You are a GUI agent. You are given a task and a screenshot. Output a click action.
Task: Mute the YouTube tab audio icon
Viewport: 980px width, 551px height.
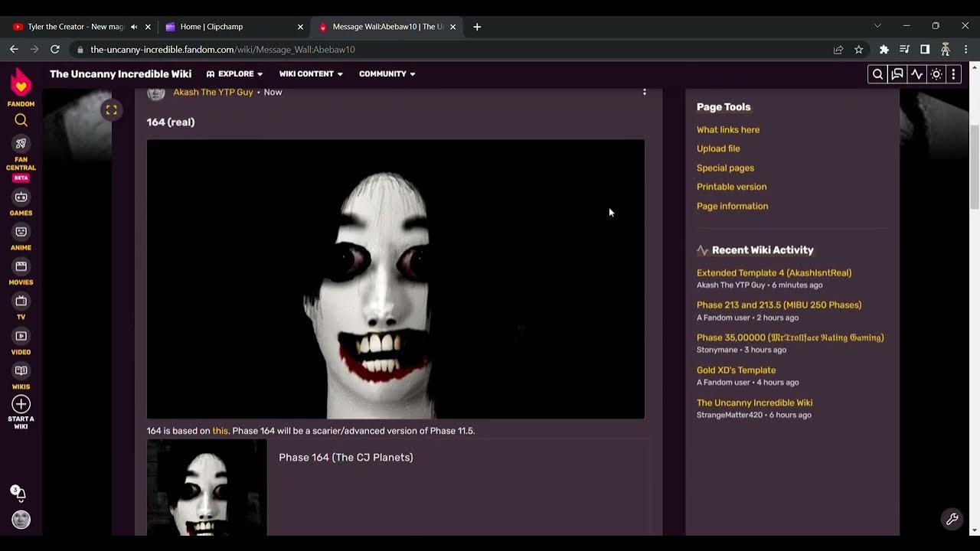click(x=134, y=27)
